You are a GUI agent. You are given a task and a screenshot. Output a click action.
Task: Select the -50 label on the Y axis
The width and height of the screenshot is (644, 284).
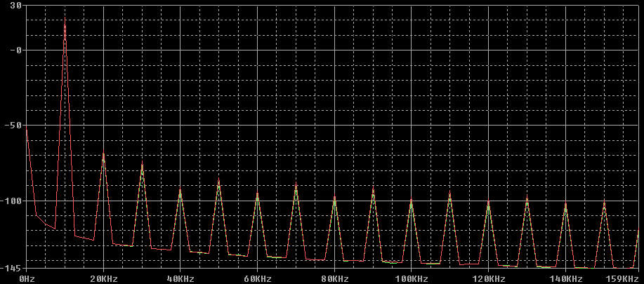coord(13,126)
